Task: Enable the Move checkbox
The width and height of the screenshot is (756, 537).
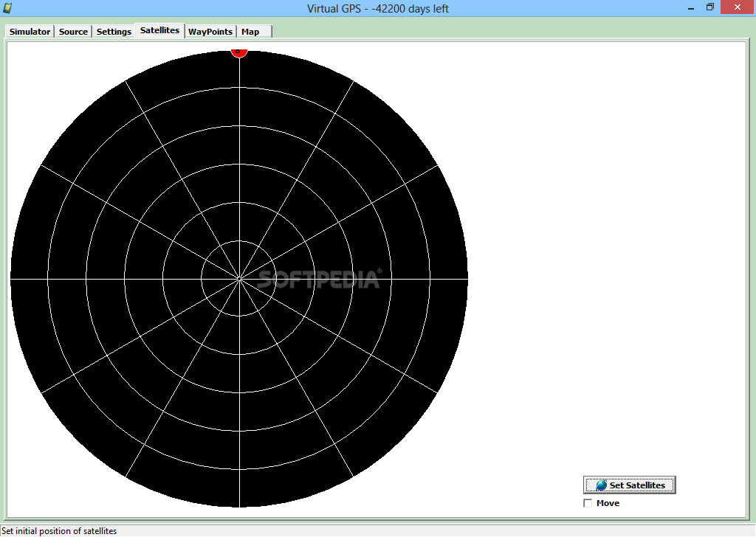Action: click(x=588, y=503)
